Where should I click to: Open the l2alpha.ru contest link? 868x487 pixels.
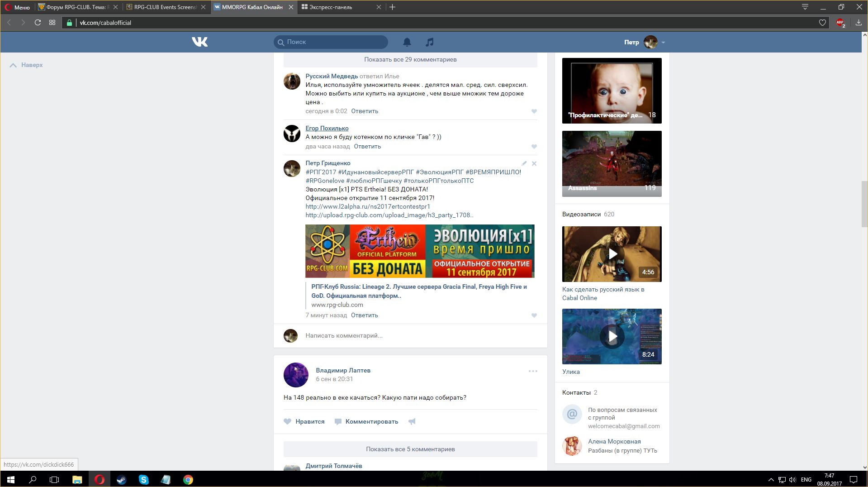point(368,206)
